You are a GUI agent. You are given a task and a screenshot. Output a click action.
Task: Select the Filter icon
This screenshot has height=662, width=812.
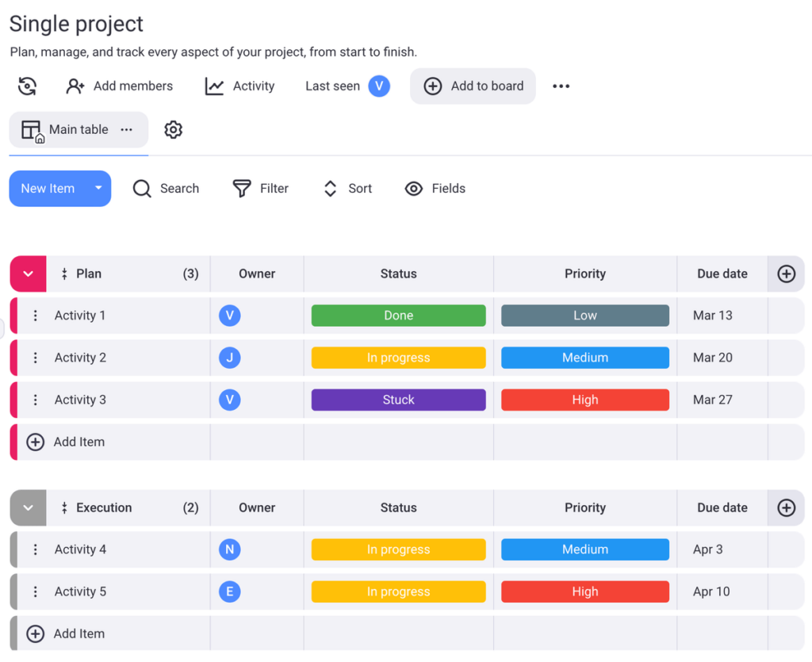242,189
